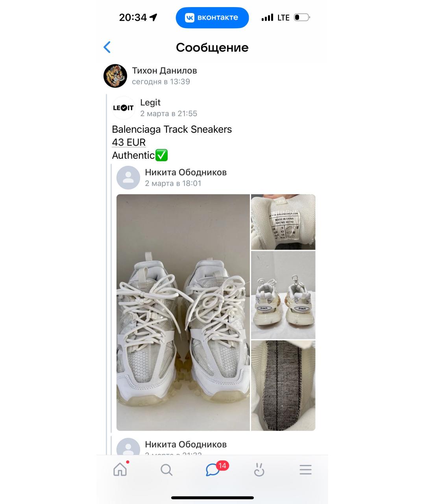Screen dimensions: 425x504
Task: Open the Home feed tab icon
Action: 120,469
